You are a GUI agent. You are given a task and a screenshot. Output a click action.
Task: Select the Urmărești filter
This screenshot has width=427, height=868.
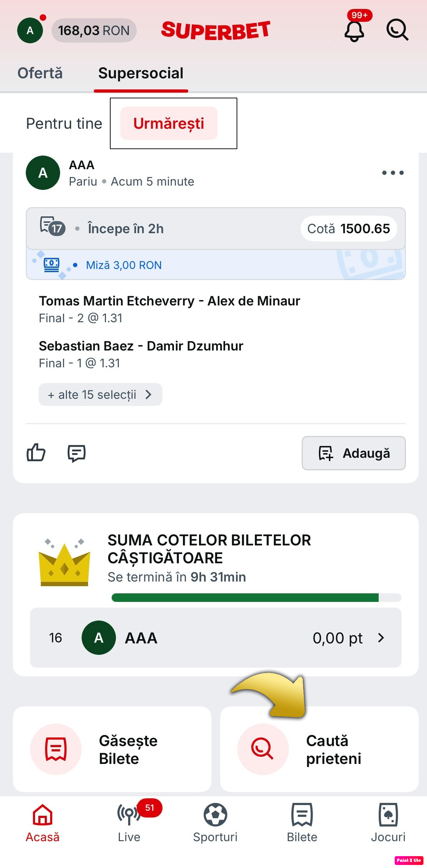point(169,123)
